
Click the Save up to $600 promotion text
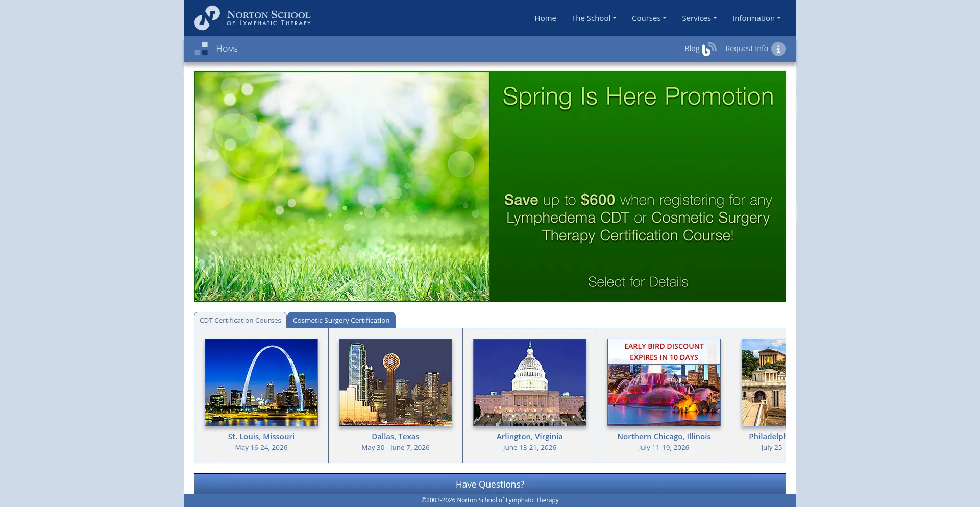tap(638, 218)
